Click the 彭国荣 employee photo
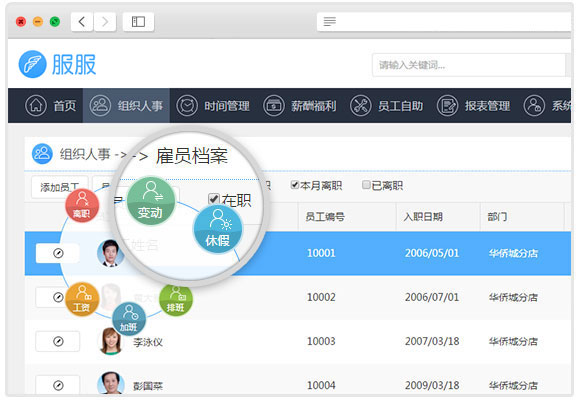 click(111, 383)
